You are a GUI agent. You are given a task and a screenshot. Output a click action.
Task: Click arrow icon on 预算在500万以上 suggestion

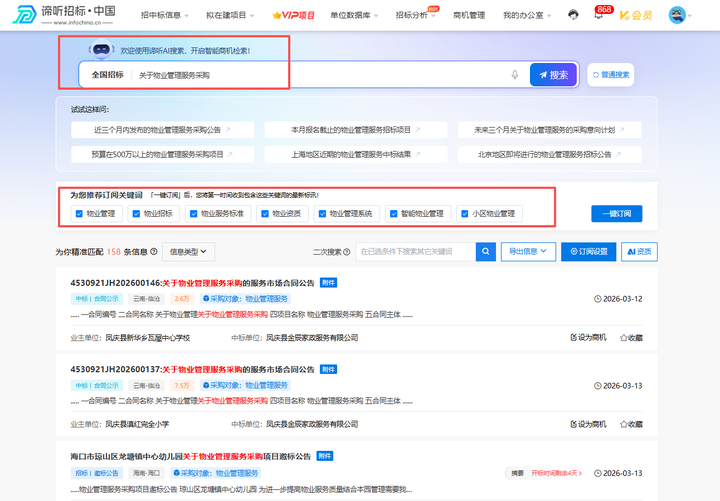(x=230, y=154)
